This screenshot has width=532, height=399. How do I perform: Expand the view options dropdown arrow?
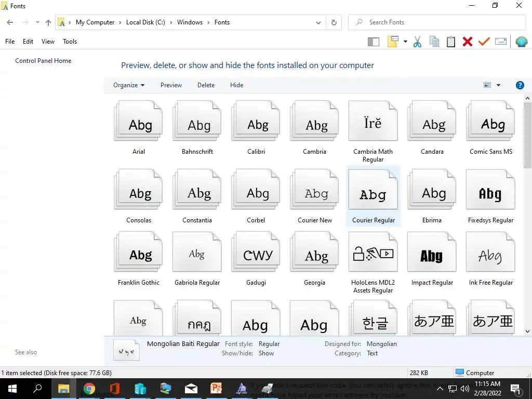[498, 85]
